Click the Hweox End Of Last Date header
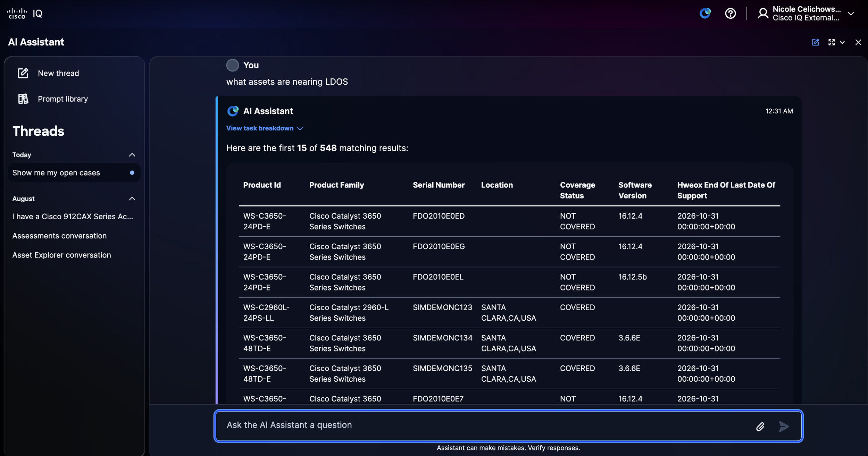868x456 pixels. (726, 190)
